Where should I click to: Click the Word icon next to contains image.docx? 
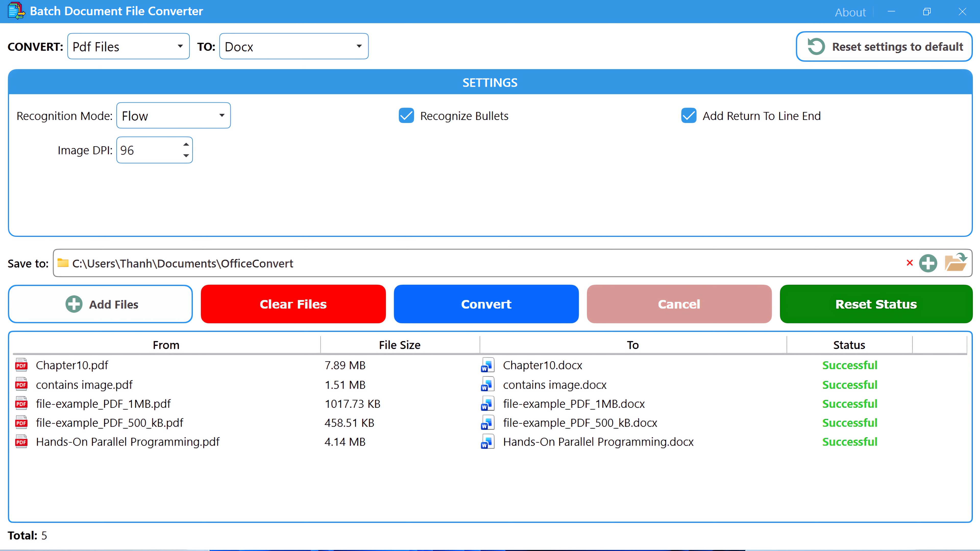[487, 384]
